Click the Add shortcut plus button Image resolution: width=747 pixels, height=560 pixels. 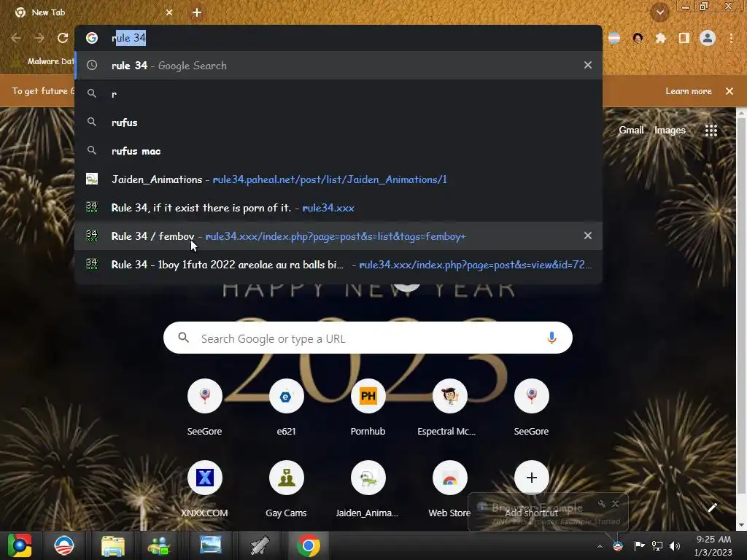532,478
